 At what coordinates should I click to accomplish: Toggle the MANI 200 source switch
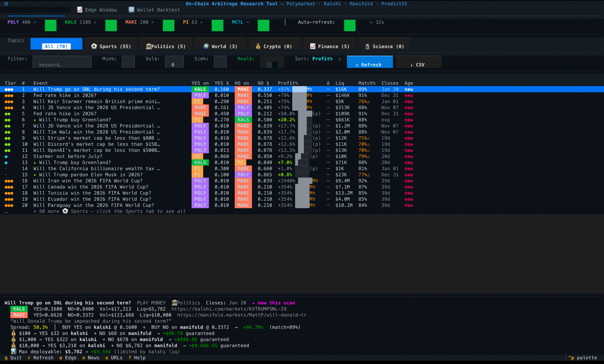(x=169, y=25)
